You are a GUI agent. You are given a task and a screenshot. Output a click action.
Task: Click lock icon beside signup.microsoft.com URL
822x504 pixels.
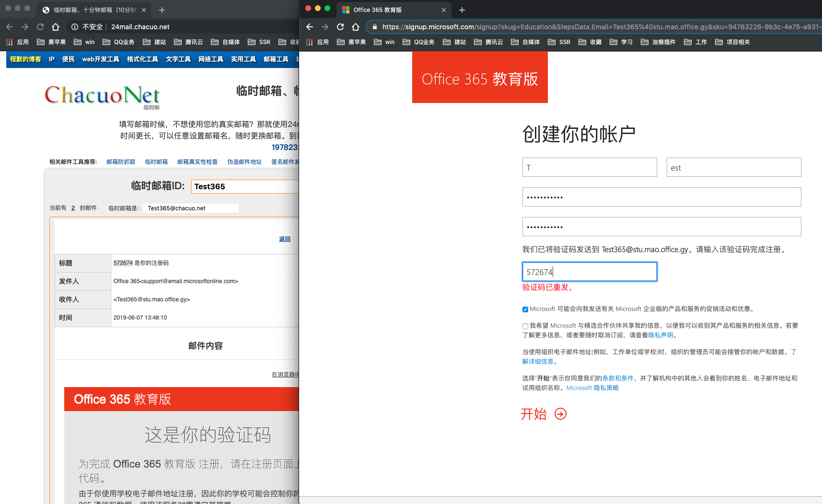[375, 27]
